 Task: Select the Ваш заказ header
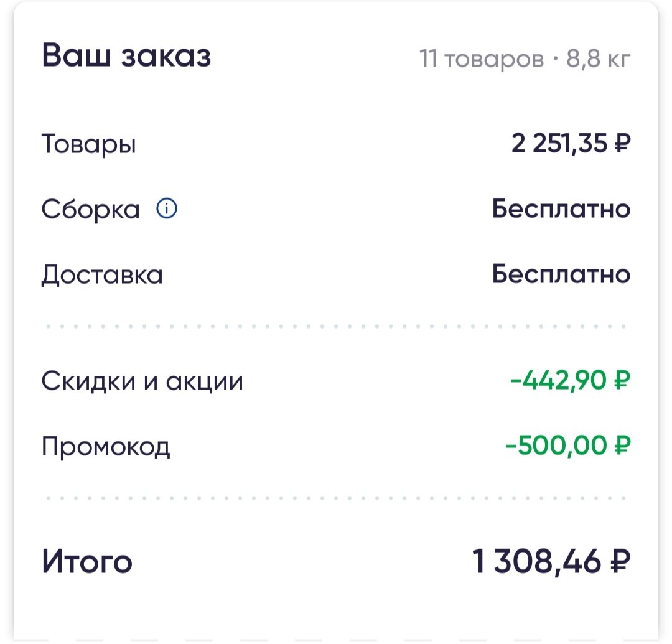[x=124, y=55]
